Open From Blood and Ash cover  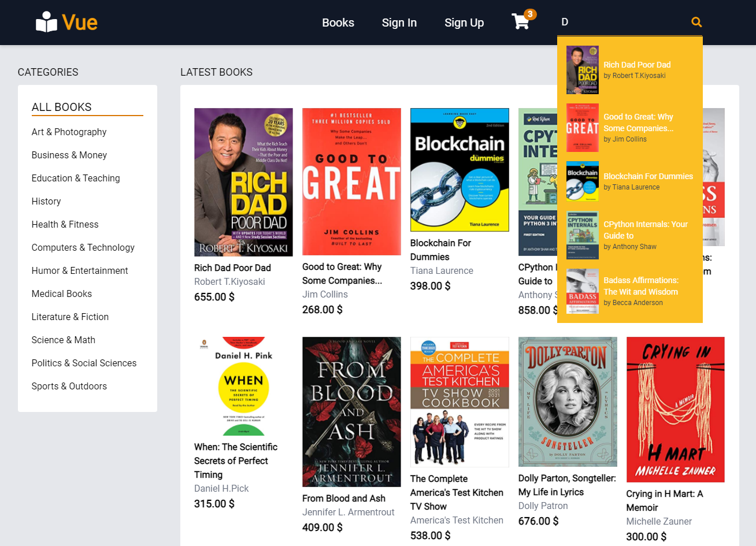click(x=351, y=412)
